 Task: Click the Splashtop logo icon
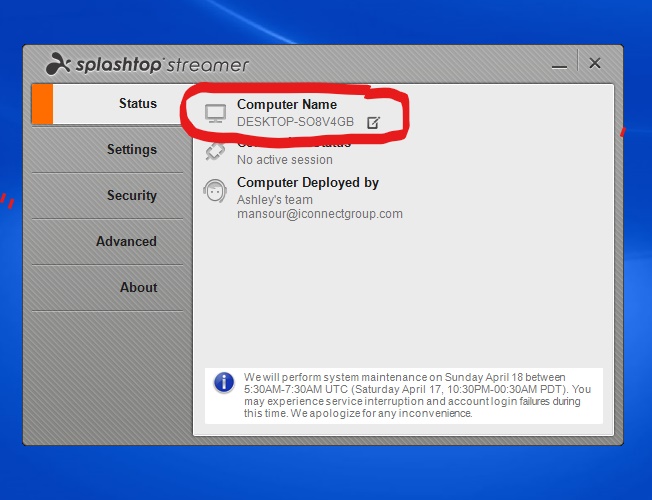pyautogui.click(x=57, y=64)
